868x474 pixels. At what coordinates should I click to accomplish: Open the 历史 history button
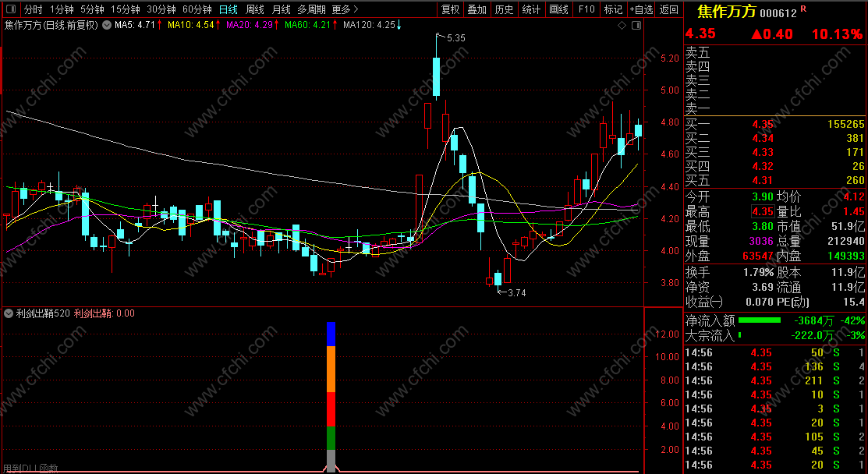pyautogui.click(x=504, y=9)
